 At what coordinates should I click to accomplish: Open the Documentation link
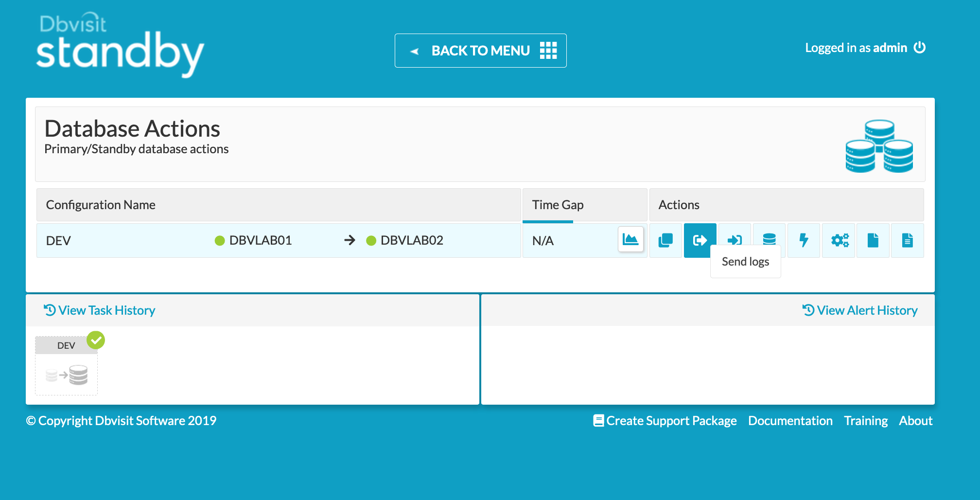[x=790, y=421]
